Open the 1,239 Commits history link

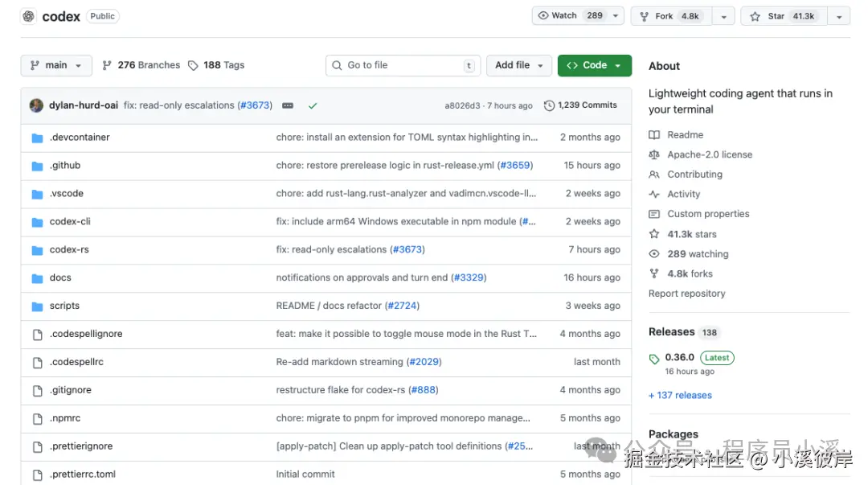pos(581,105)
